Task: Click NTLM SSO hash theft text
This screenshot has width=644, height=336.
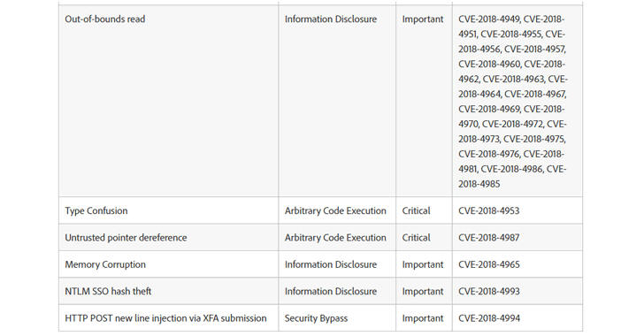Action: (x=108, y=291)
